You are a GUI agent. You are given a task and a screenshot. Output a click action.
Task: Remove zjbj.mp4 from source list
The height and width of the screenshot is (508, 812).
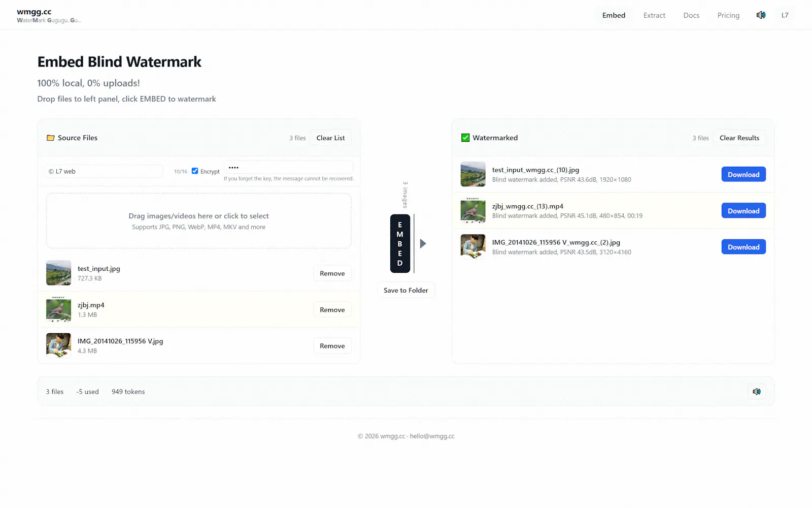click(x=332, y=310)
